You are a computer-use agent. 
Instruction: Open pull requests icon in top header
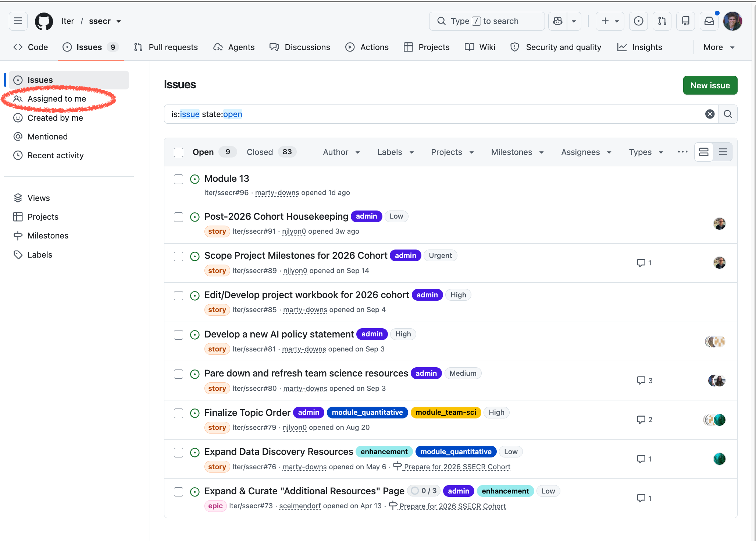pos(662,21)
